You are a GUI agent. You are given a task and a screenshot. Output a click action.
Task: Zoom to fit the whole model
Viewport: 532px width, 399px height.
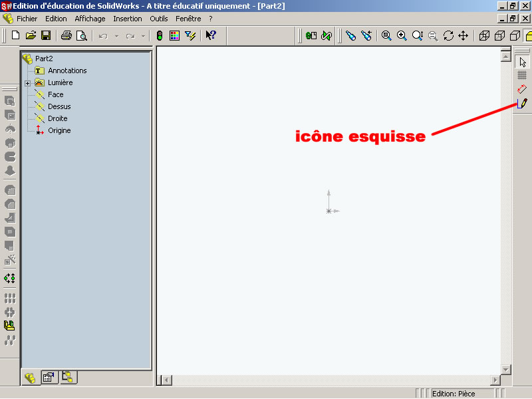(x=386, y=36)
